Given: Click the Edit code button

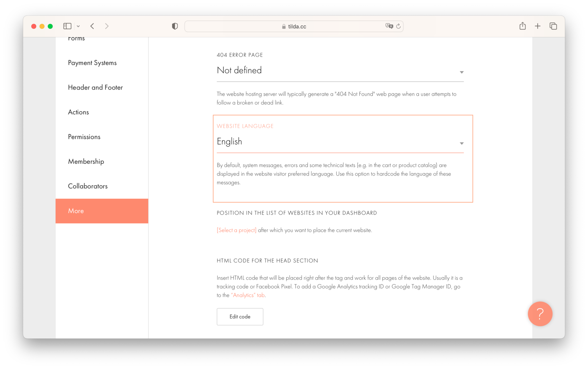Looking at the screenshot, I should tap(240, 317).
